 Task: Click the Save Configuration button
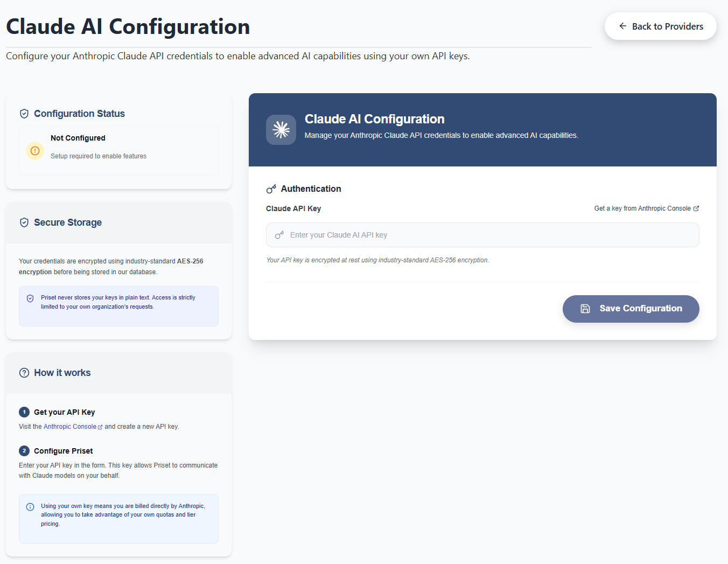pyautogui.click(x=631, y=309)
